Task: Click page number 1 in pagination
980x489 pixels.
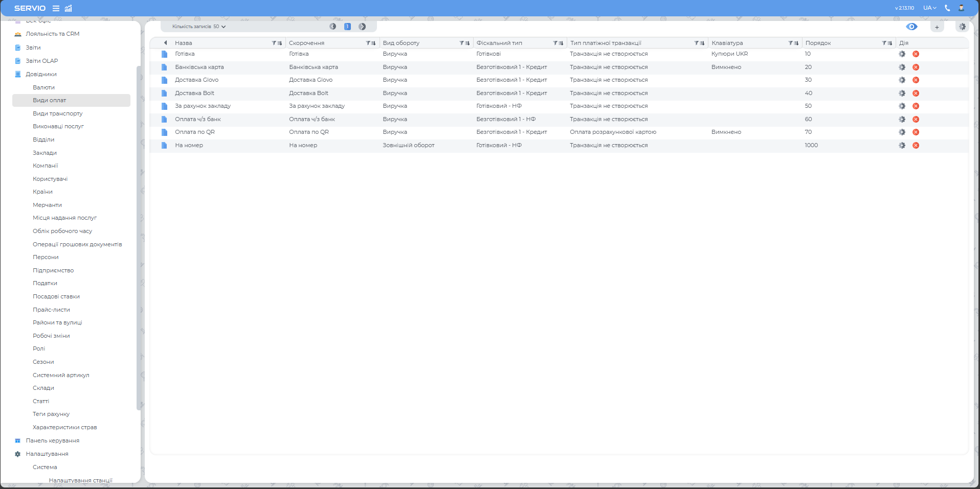Action: click(x=347, y=27)
